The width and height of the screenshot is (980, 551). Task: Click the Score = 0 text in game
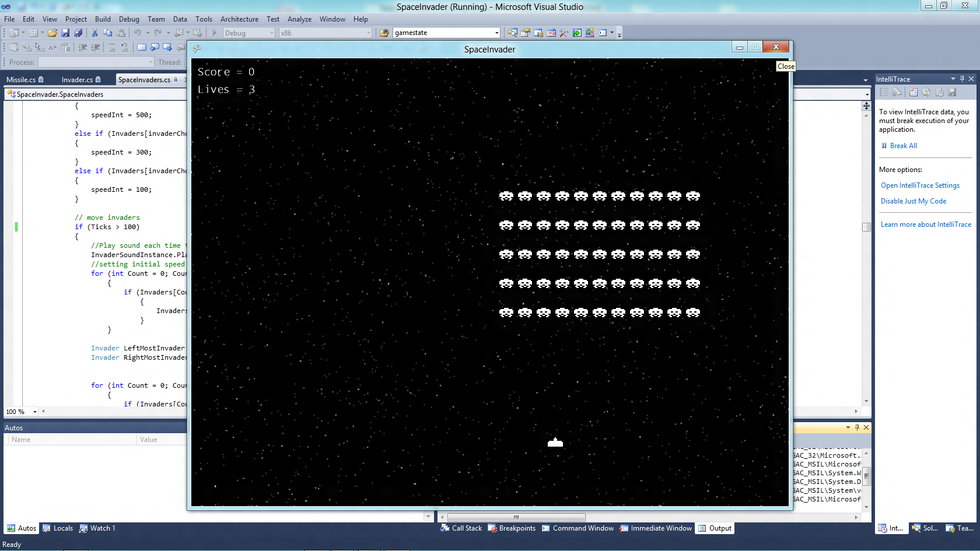(x=226, y=72)
